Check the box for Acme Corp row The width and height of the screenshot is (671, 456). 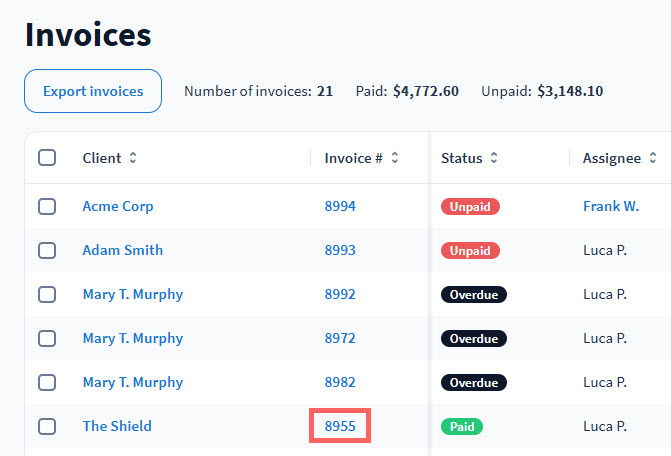[47, 206]
